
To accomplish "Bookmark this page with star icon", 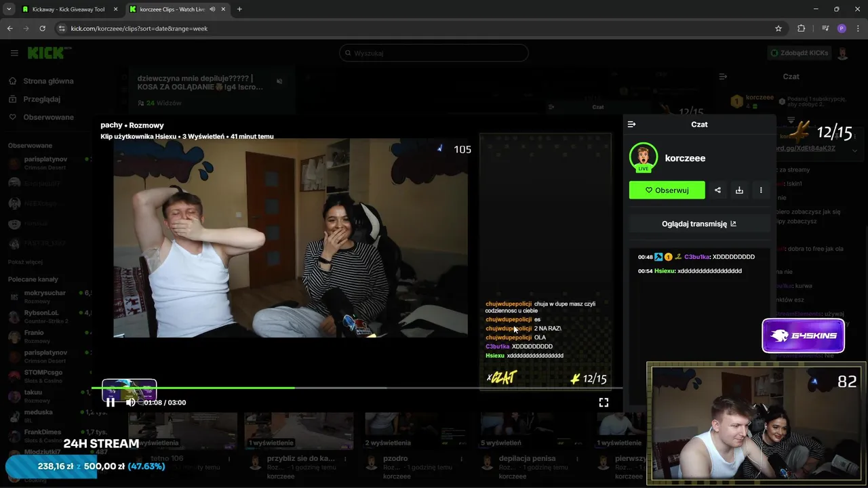I will point(778,28).
